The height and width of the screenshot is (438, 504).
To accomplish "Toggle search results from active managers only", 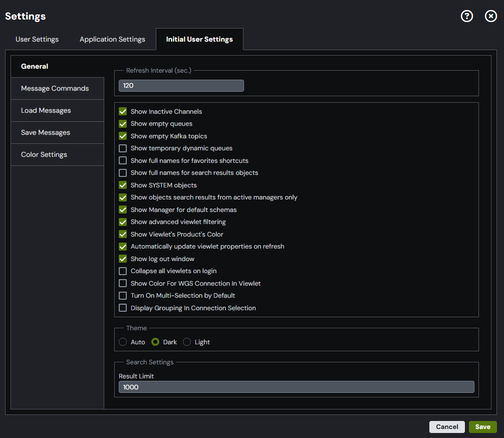I will point(123,197).
